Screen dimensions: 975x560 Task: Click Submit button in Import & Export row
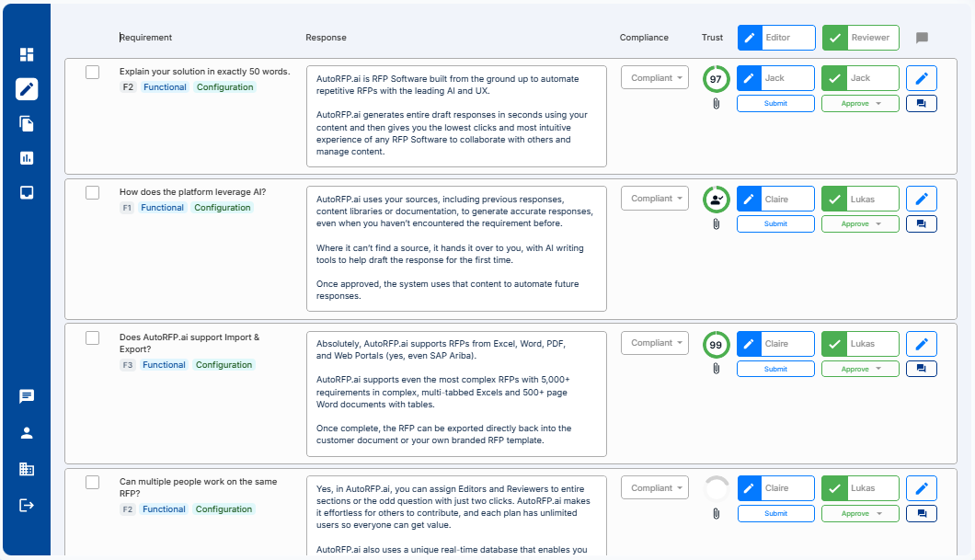[776, 369]
